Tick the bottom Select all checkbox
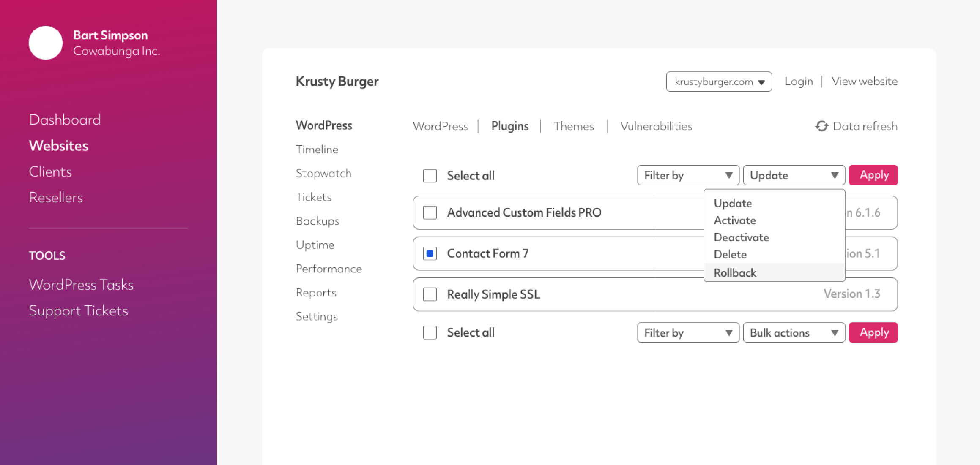This screenshot has height=465, width=980. 430,333
